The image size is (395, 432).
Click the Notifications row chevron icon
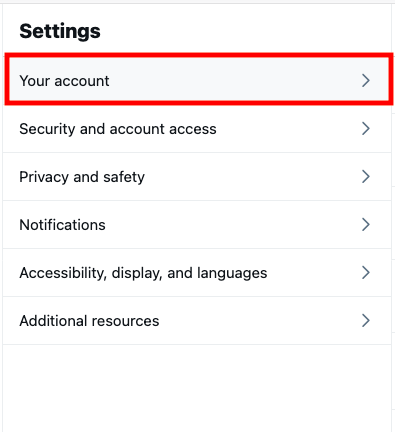click(x=366, y=225)
